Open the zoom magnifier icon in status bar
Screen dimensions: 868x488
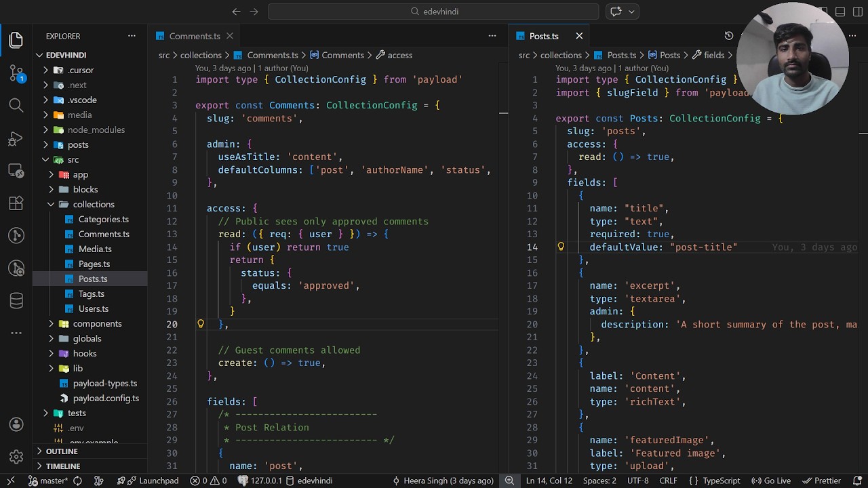[509, 481]
